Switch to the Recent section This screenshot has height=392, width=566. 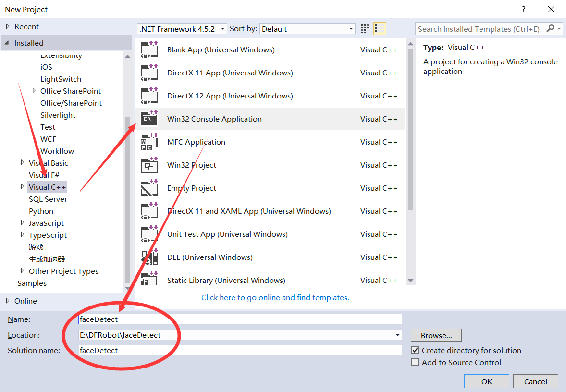click(x=26, y=26)
